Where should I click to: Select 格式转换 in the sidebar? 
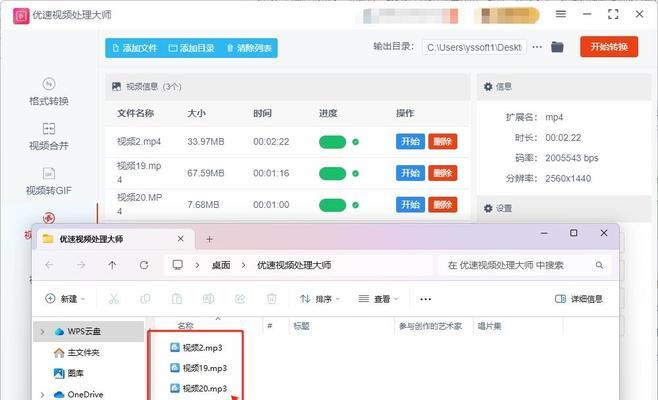49,92
